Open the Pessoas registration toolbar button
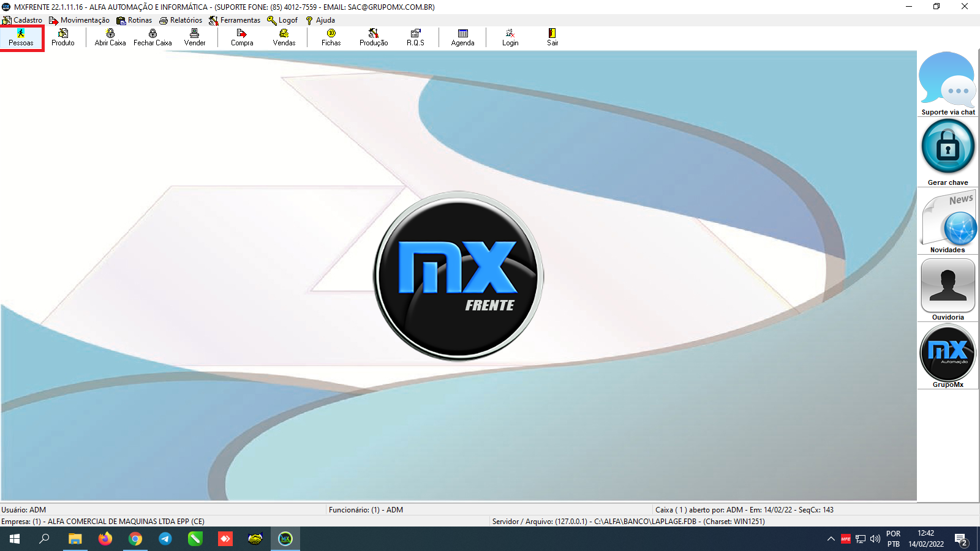This screenshot has width=980, height=551. pyautogui.click(x=21, y=37)
